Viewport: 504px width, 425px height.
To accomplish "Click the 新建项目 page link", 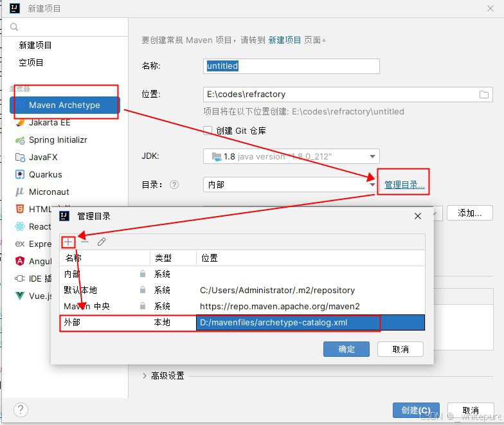I will point(284,40).
